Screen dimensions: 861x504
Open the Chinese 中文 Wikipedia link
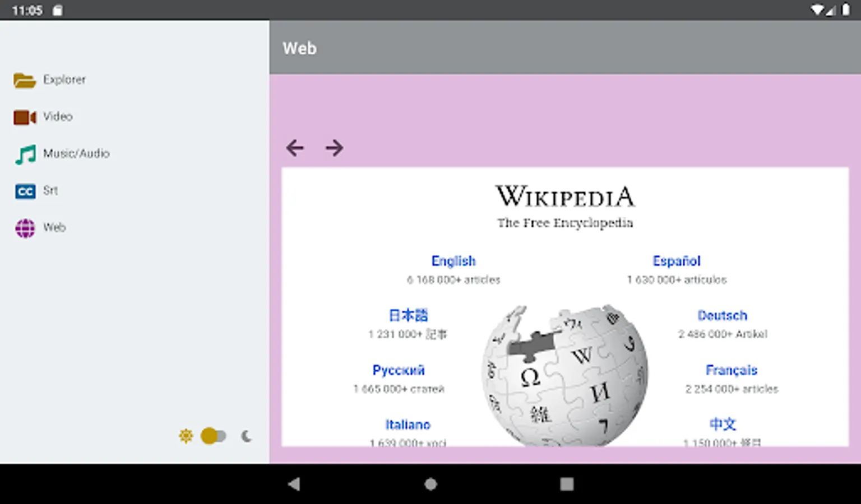pyautogui.click(x=723, y=424)
